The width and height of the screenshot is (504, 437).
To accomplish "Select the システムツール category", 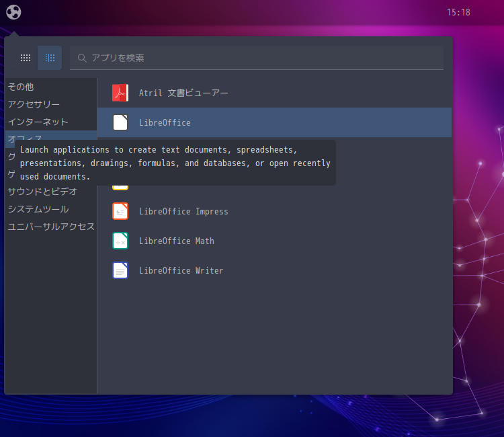I will pos(51,209).
